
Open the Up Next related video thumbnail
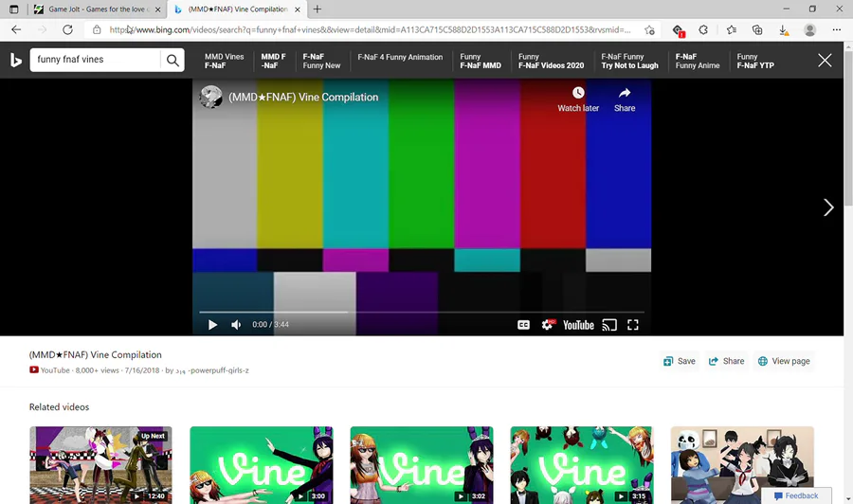click(100, 465)
